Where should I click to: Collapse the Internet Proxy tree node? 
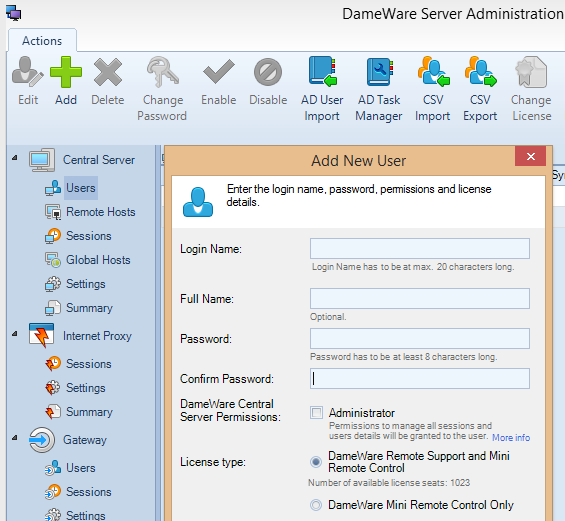tap(14, 334)
